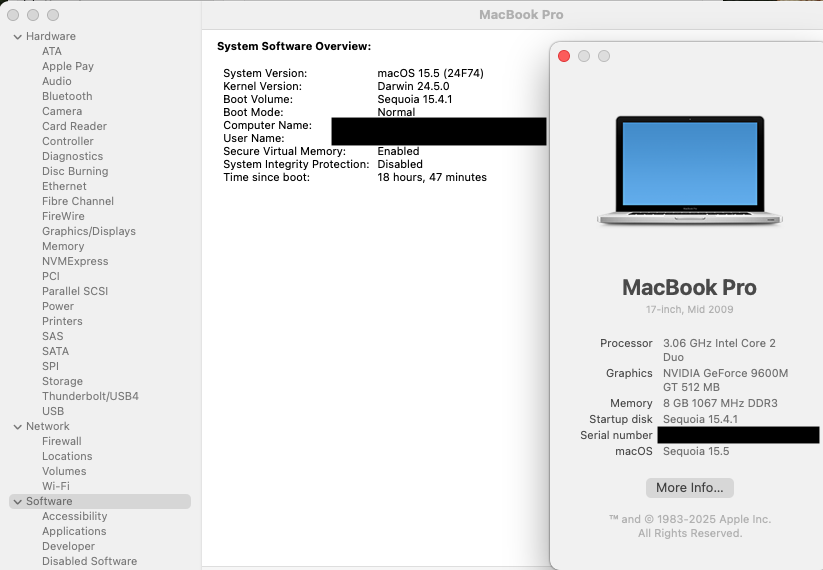Open SAS in the Hardware list
The width and height of the screenshot is (823, 570).
[x=52, y=336]
